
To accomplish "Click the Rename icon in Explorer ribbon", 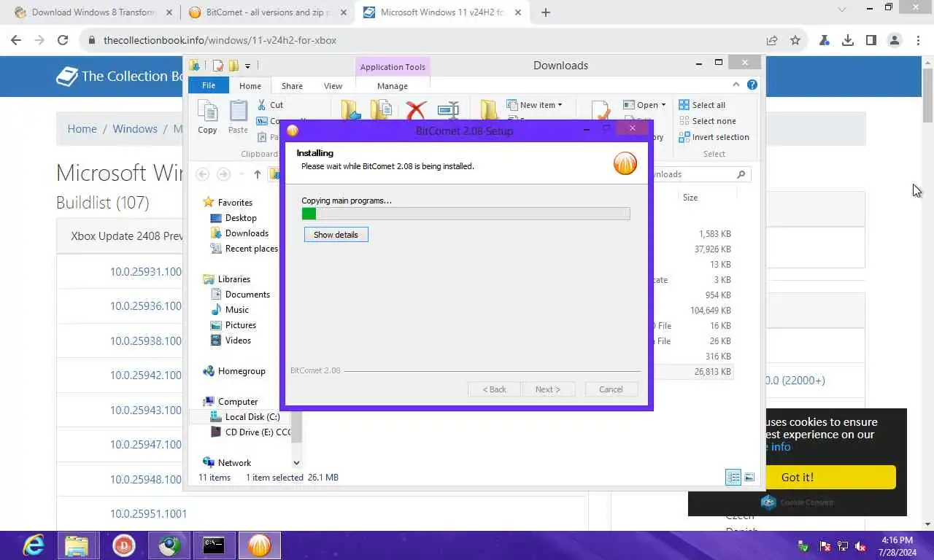I will click(x=448, y=110).
